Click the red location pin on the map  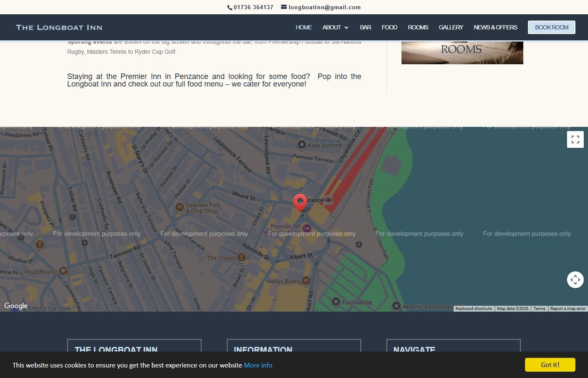[300, 202]
